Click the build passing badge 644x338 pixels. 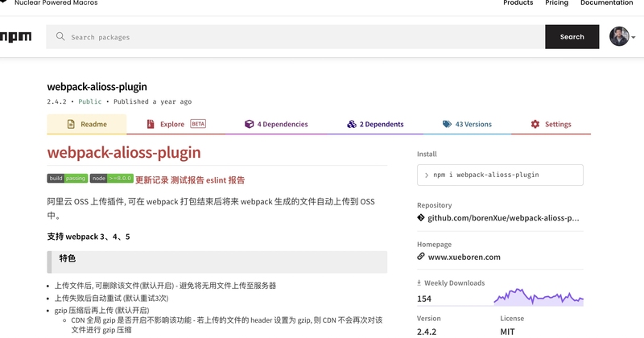tap(68, 178)
